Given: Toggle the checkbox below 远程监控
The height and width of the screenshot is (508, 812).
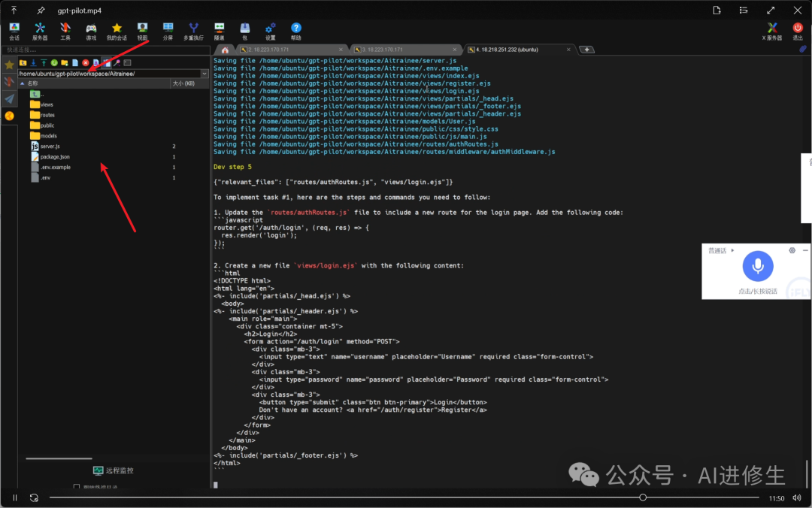Looking at the screenshot, I should [77, 487].
